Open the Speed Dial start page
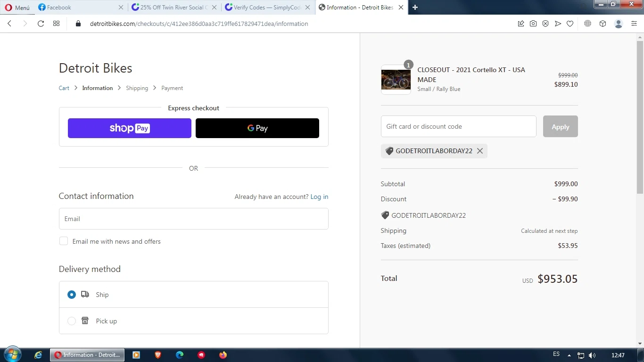The width and height of the screenshot is (644, 362). coord(57,24)
